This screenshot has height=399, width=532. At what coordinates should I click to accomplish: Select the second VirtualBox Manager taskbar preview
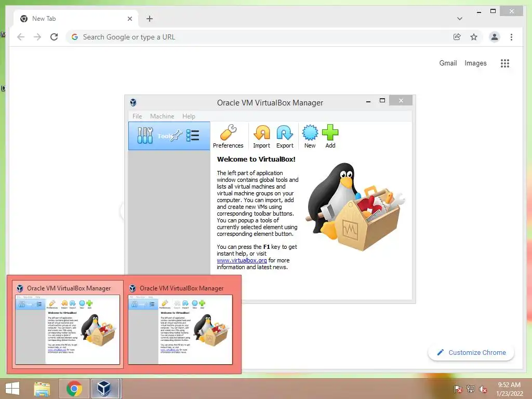180,324
